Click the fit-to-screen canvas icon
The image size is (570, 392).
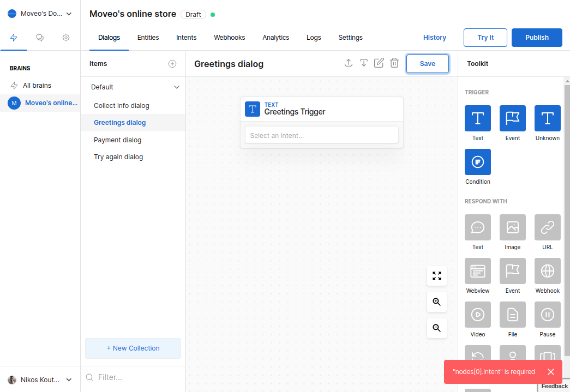click(x=436, y=276)
